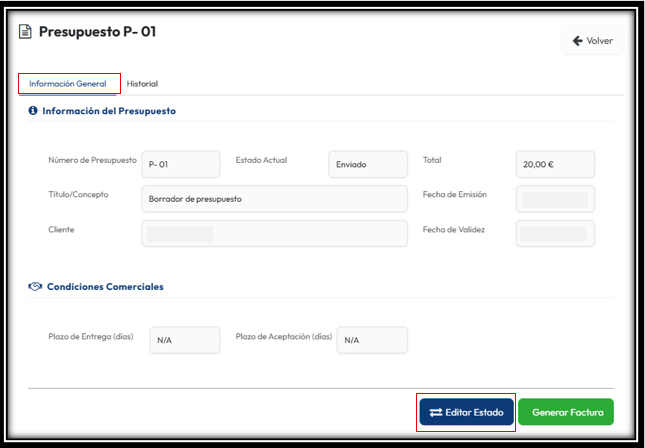Click the info icon beside Información del Presupuesto
The height and width of the screenshot is (448, 645).
coord(33,111)
